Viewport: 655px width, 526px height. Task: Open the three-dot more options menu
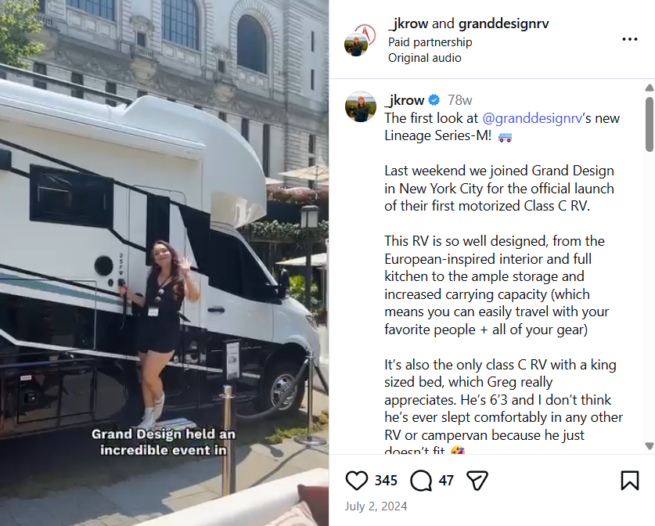coord(630,39)
